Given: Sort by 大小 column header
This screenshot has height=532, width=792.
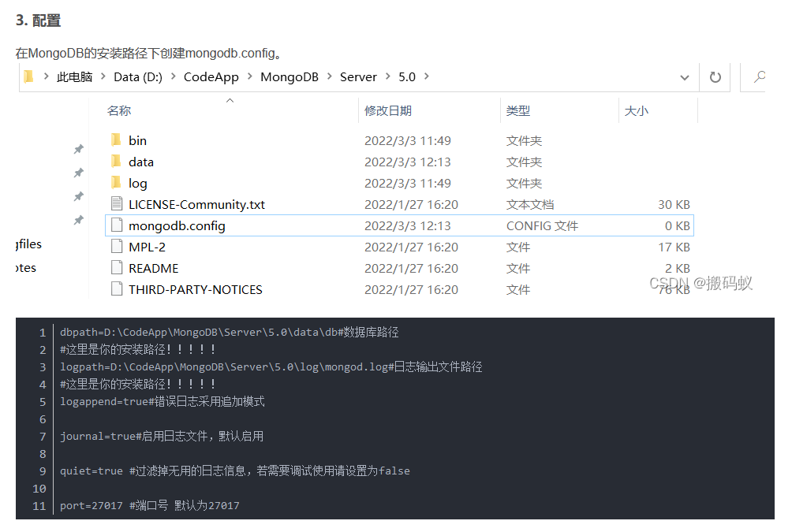Looking at the screenshot, I should [636, 110].
